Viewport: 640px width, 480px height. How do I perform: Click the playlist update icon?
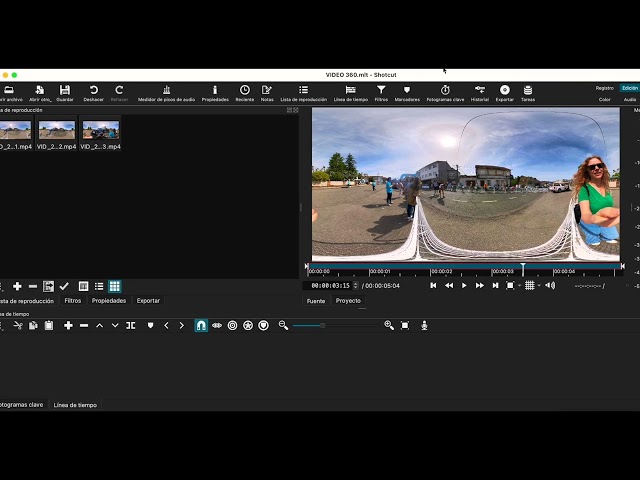click(48, 287)
